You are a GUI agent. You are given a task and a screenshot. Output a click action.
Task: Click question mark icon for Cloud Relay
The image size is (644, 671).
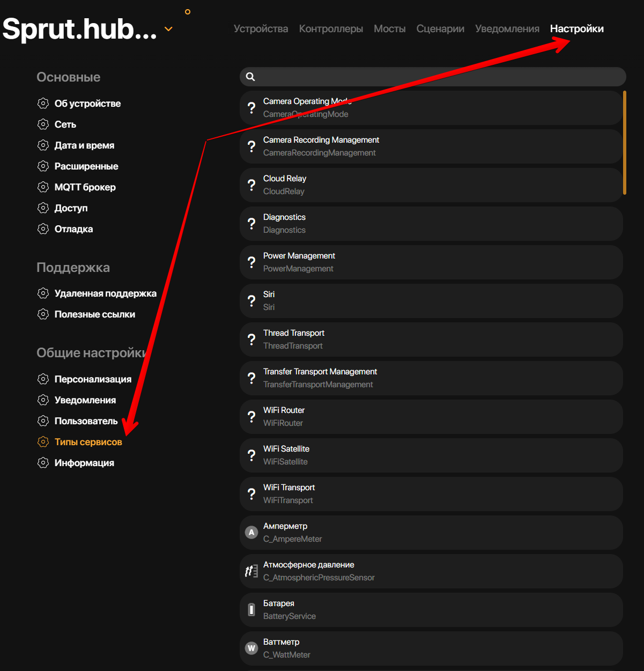coord(251,185)
